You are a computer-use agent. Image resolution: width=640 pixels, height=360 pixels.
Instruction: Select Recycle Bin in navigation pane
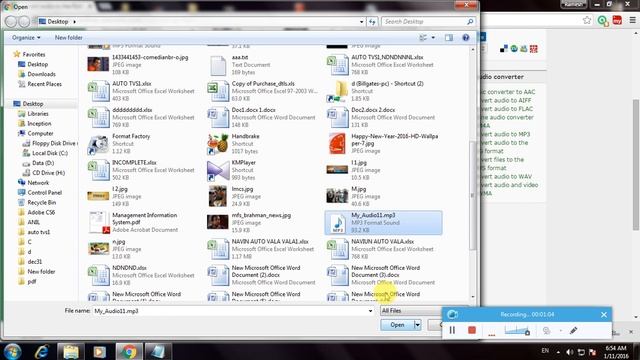coord(42,202)
